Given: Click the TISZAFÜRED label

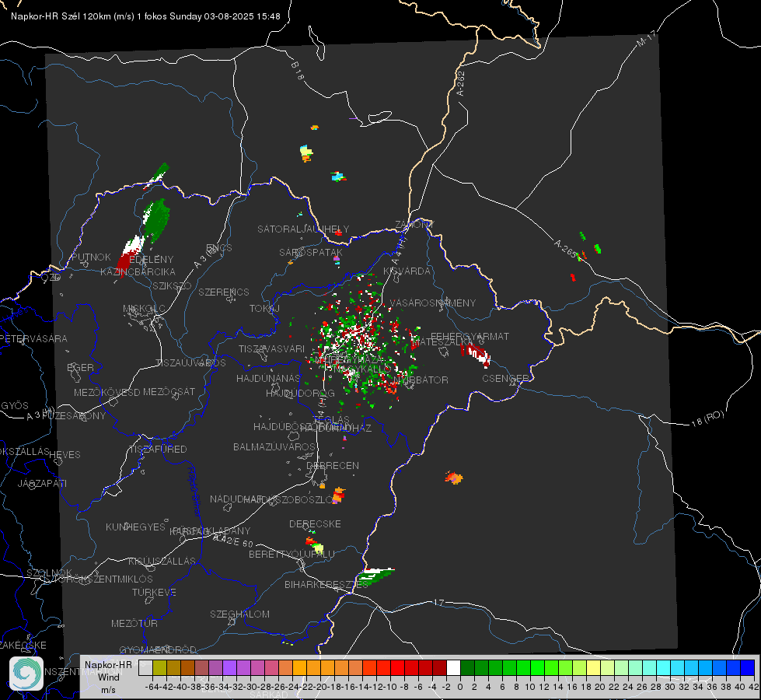Looking at the screenshot, I should pyautogui.click(x=159, y=450).
